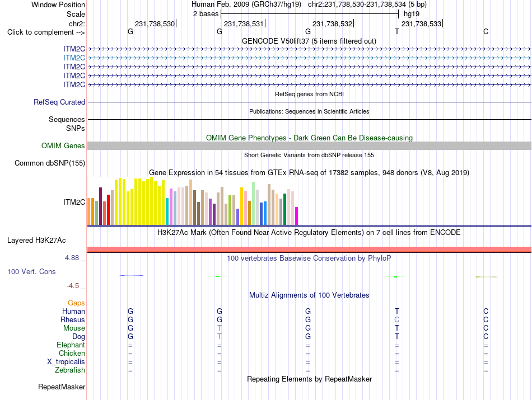Open the RefSeq Curated track label
Image resolution: width=532 pixels, height=400 pixels.
click(59, 102)
